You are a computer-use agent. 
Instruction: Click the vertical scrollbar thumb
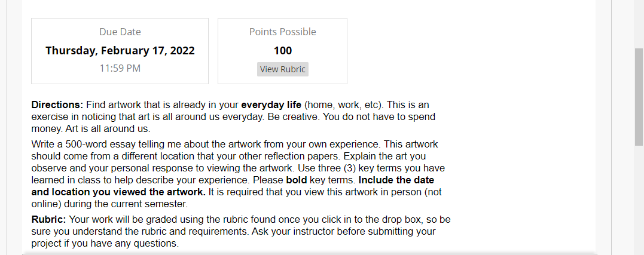click(639, 97)
